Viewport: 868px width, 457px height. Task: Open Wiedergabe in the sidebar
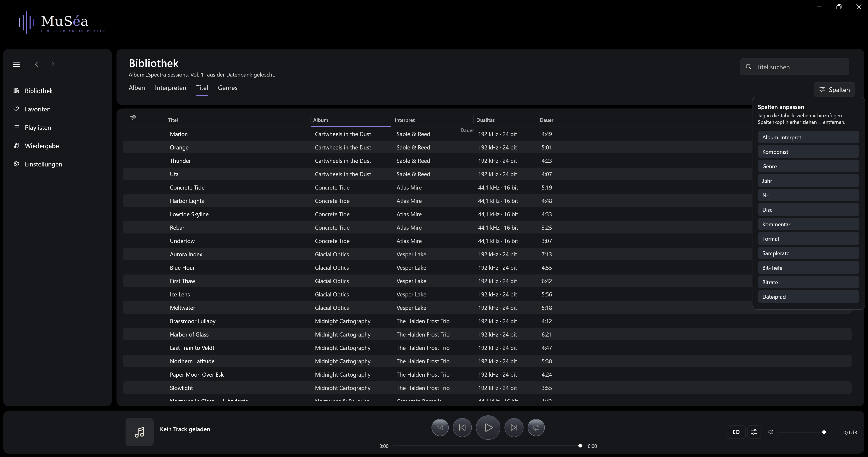[57, 146]
